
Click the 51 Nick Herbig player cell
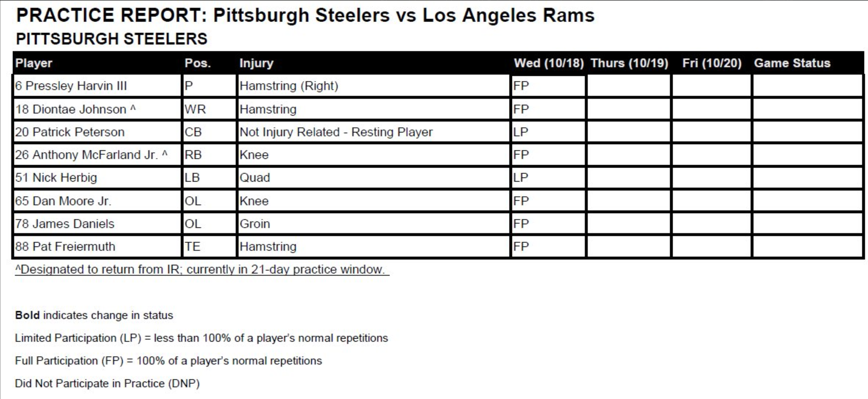tap(56, 177)
